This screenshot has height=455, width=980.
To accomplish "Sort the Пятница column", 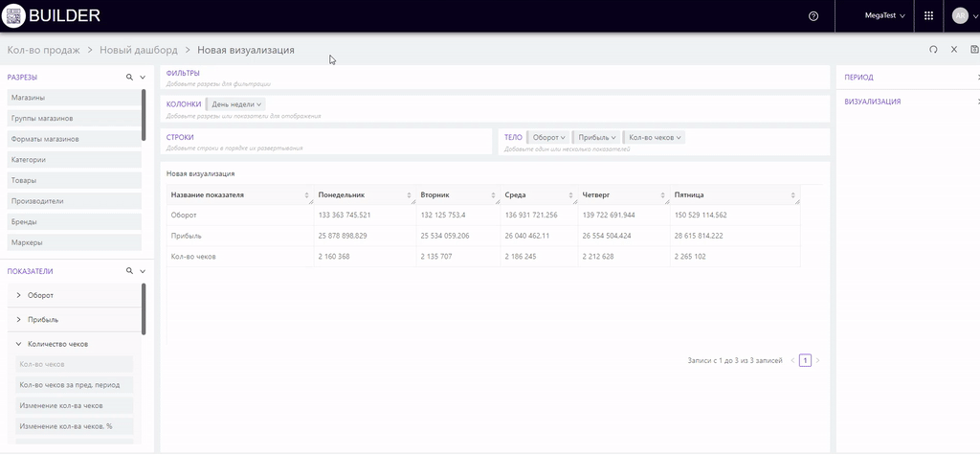I will click(792, 195).
